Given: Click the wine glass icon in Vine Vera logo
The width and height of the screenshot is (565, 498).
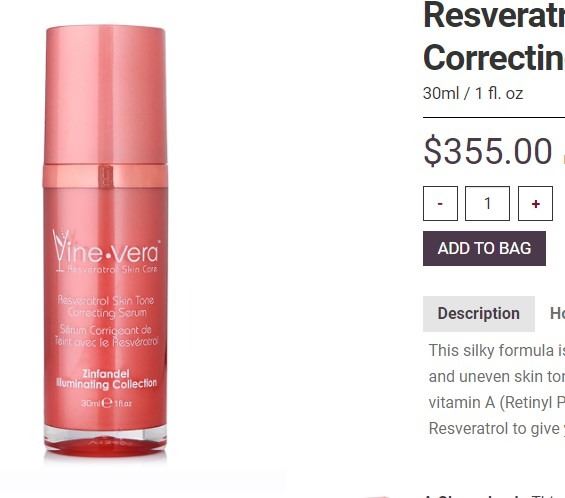Looking at the screenshot, I should pos(60,250).
